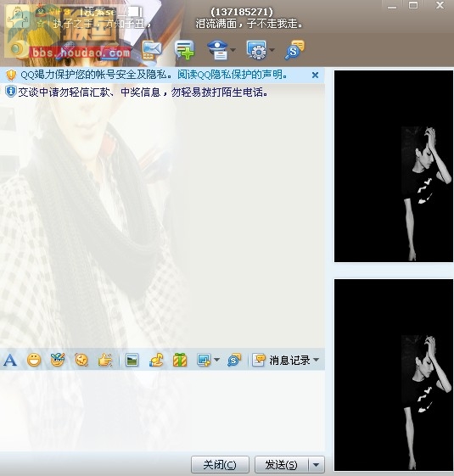
Task: Click the pointing hand icon
Action: coord(105,360)
